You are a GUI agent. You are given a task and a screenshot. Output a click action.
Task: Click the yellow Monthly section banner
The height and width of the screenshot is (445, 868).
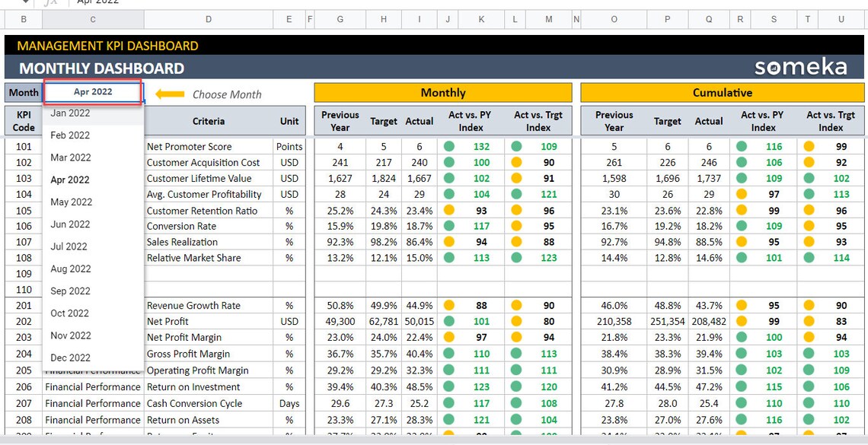443,92
